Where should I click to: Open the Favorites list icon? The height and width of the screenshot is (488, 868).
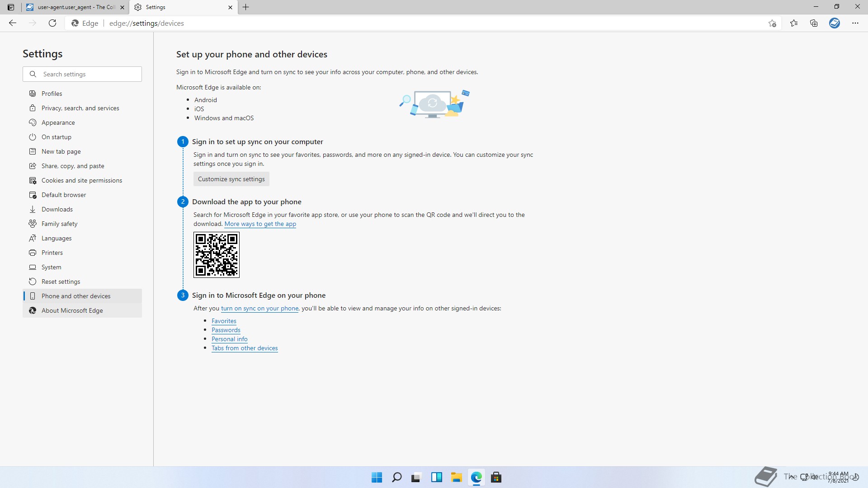[794, 23]
